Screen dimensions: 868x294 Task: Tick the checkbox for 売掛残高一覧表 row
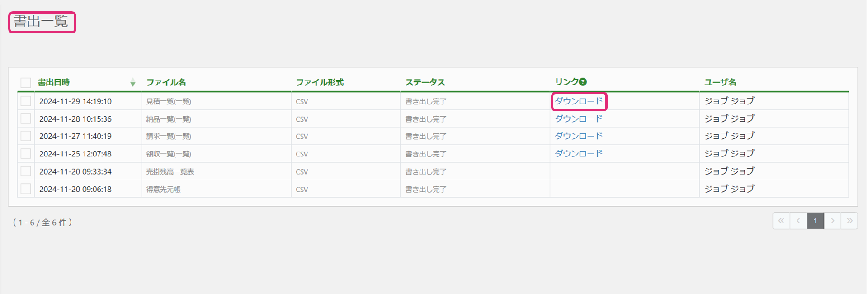click(26, 171)
